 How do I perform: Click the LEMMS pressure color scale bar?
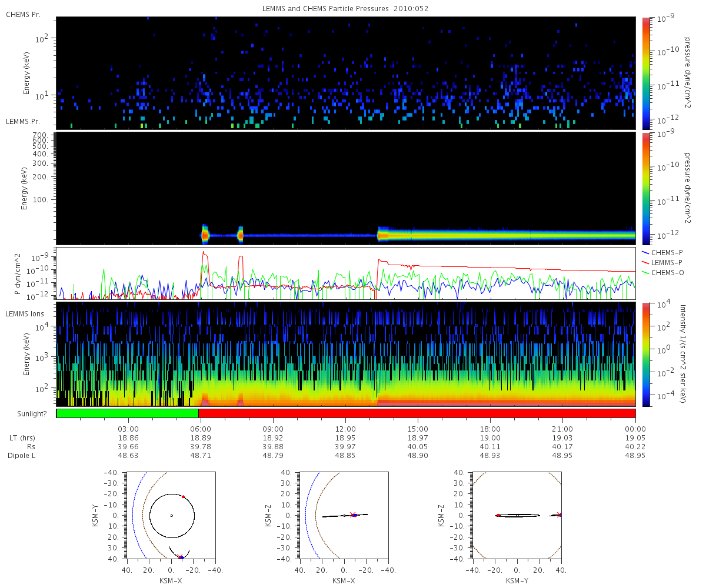[x=645, y=188]
